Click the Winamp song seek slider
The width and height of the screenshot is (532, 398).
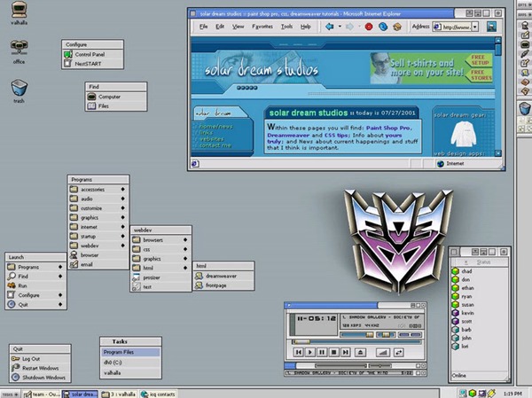pos(357,341)
